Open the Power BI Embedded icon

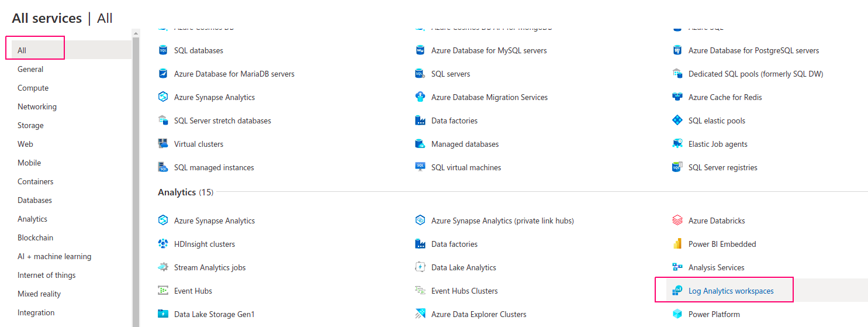pos(677,244)
